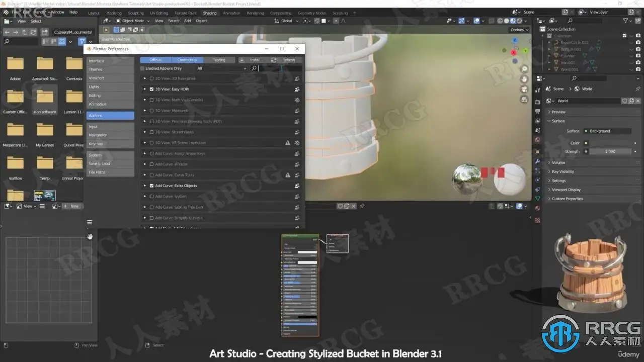Click the file browser forward arrow
644x362 pixels.
(16, 32)
